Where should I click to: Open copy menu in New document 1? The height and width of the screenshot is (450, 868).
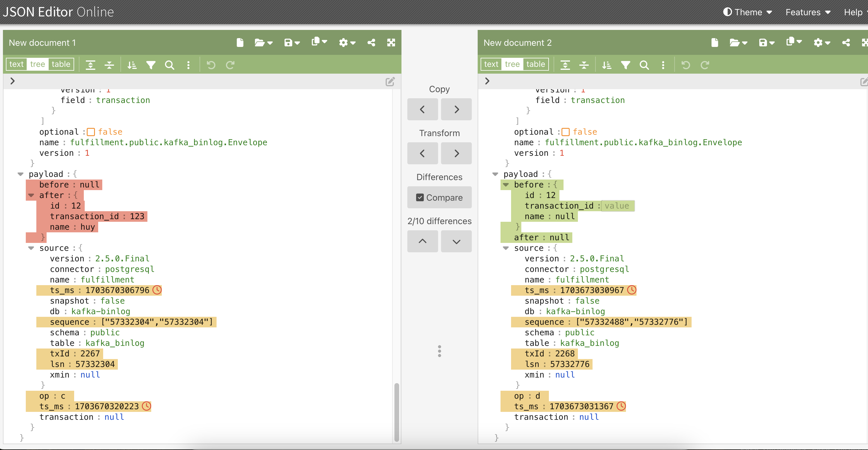[x=319, y=42]
